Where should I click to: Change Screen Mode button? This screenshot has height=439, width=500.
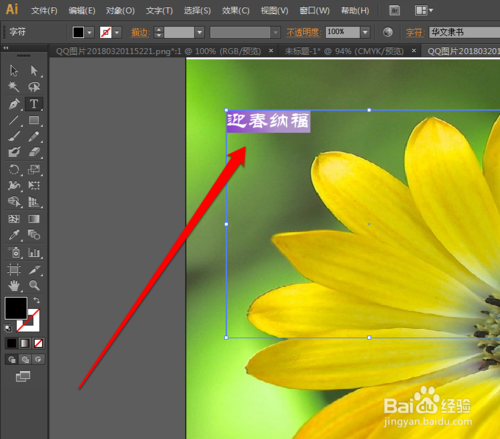[23, 377]
